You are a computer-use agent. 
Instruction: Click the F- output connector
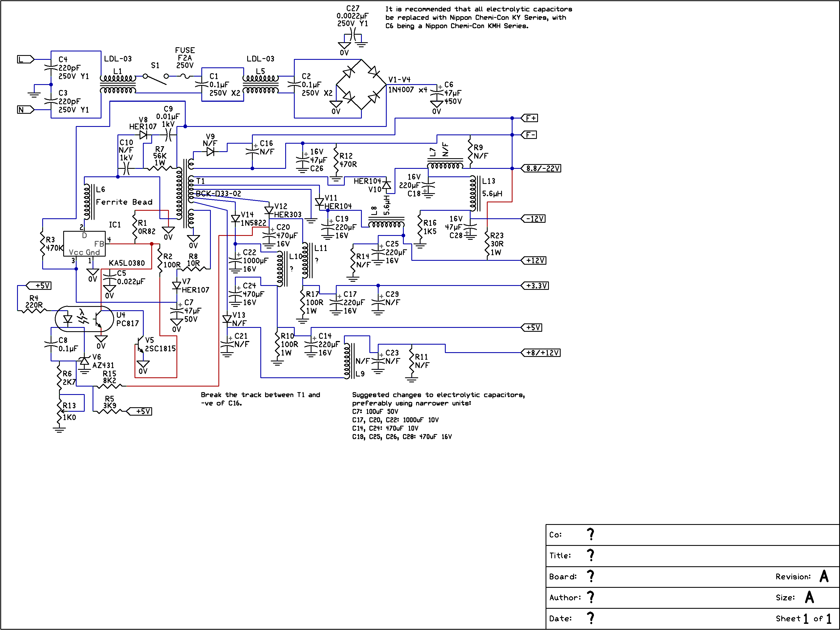[x=529, y=135]
